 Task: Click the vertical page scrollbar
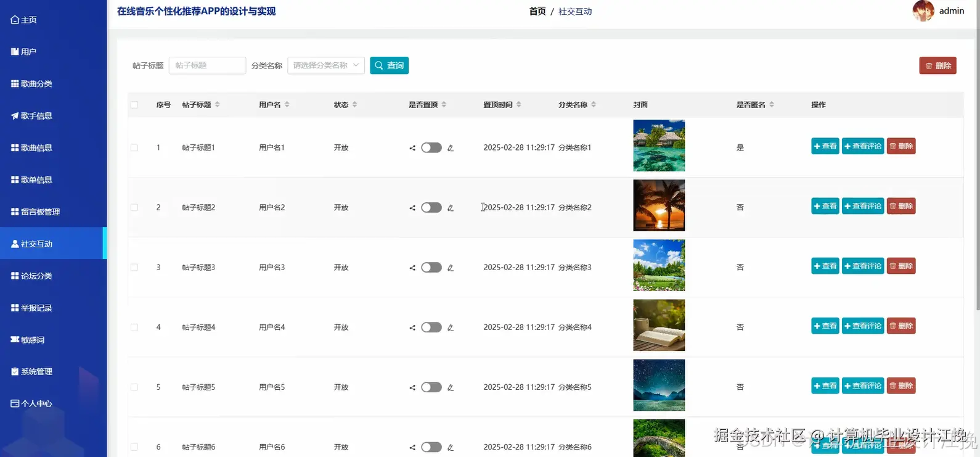(977, 154)
